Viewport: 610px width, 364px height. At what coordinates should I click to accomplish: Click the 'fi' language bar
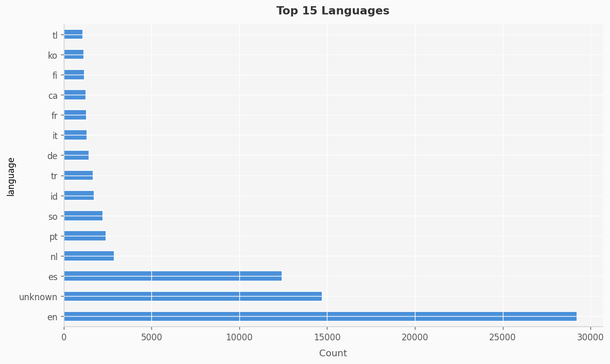point(74,75)
